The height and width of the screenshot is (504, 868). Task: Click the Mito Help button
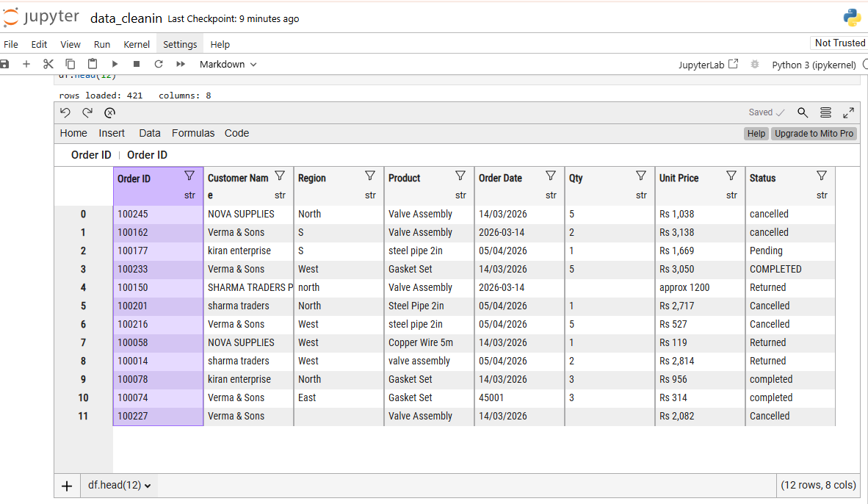(756, 134)
